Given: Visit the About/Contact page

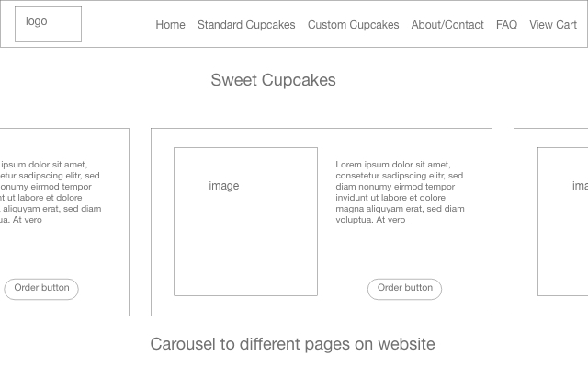Looking at the screenshot, I should click(x=447, y=25).
